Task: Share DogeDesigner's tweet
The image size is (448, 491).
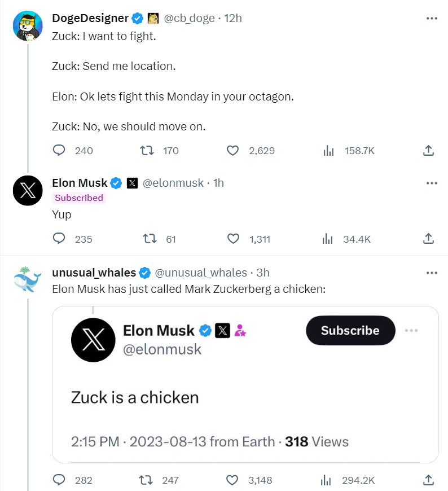Action: click(x=428, y=151)
